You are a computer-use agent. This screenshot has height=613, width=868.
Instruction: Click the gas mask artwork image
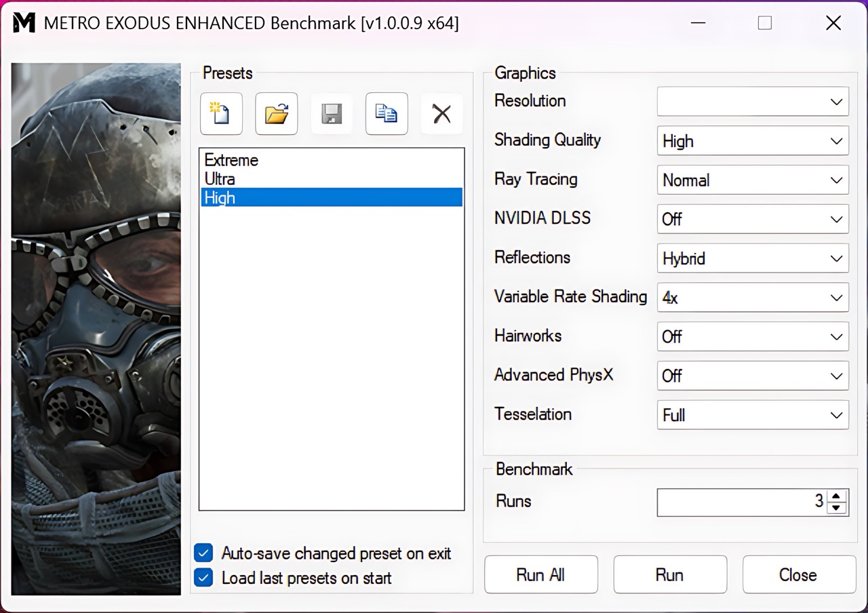(x=96, y=329)
